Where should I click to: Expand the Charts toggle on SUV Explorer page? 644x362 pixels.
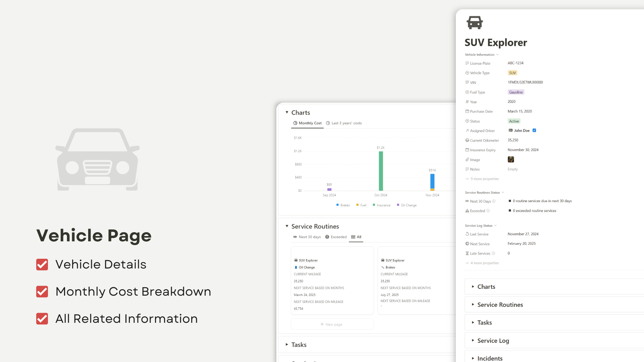[473, 287]
